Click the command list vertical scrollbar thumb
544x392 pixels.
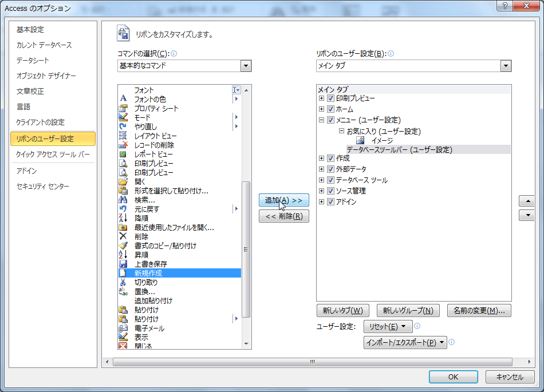(x=246, y=249)
